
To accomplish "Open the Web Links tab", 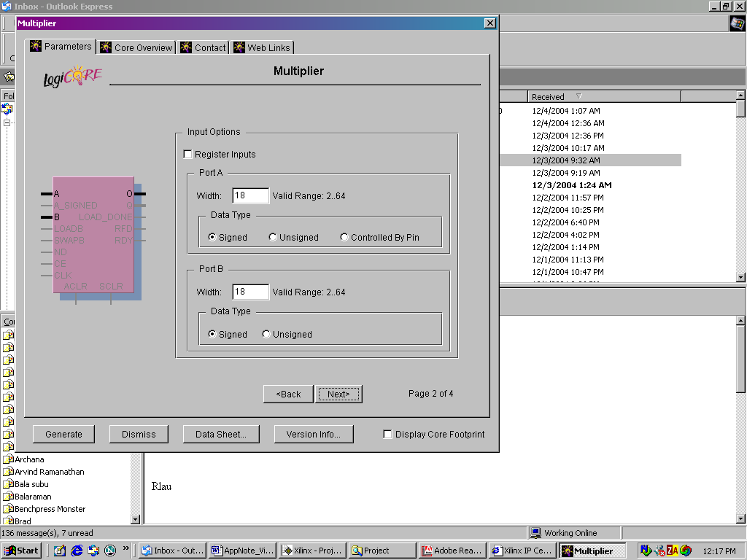I will pos(262,47).
